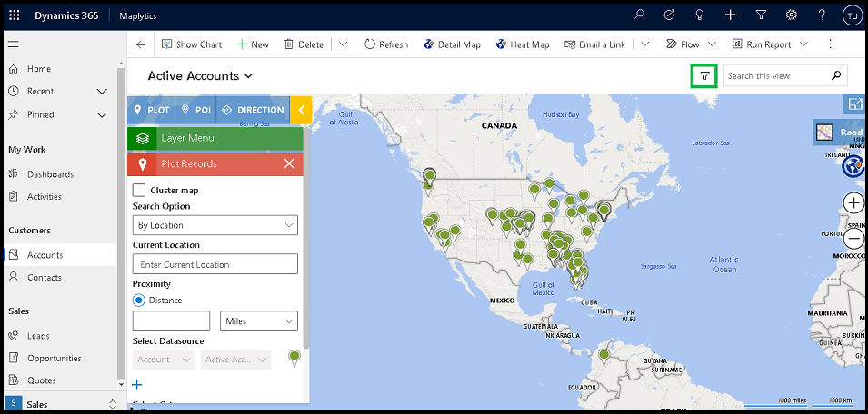The height and width of the screenshot is (414, 868).
Task: Open the Layer Menu bar
Action: pyautogui.click(x=215, y=138)
